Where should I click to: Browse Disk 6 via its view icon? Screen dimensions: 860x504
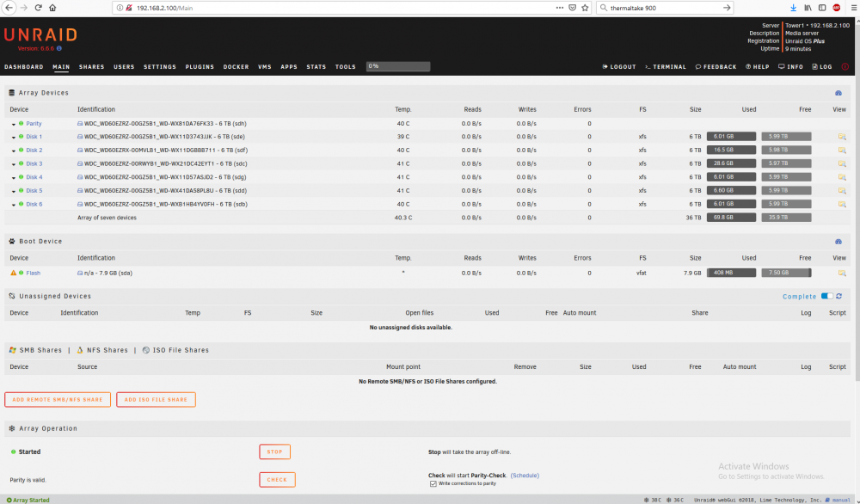point(841,204)
